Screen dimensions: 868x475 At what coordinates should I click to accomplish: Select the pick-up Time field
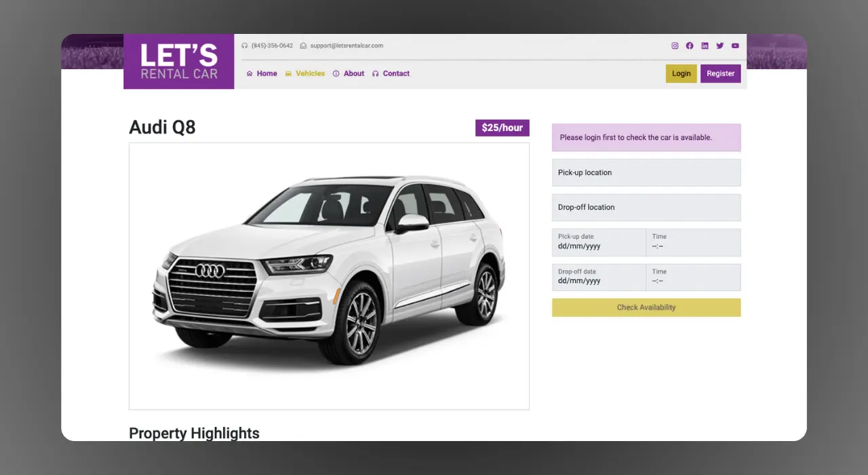pos(694,242)
